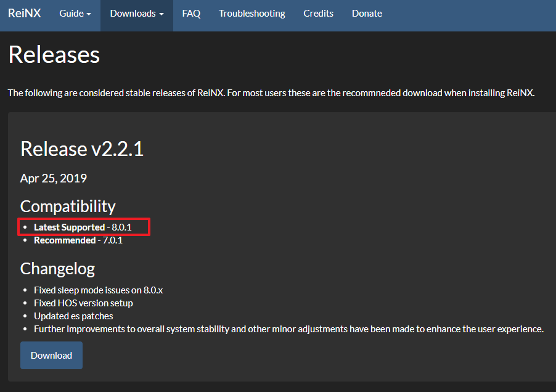This screenshot has height=392, width=556.
Task: Select 'Fixed HOS version setup' entry
Action: pyautogui.click(x=83, y=303)
